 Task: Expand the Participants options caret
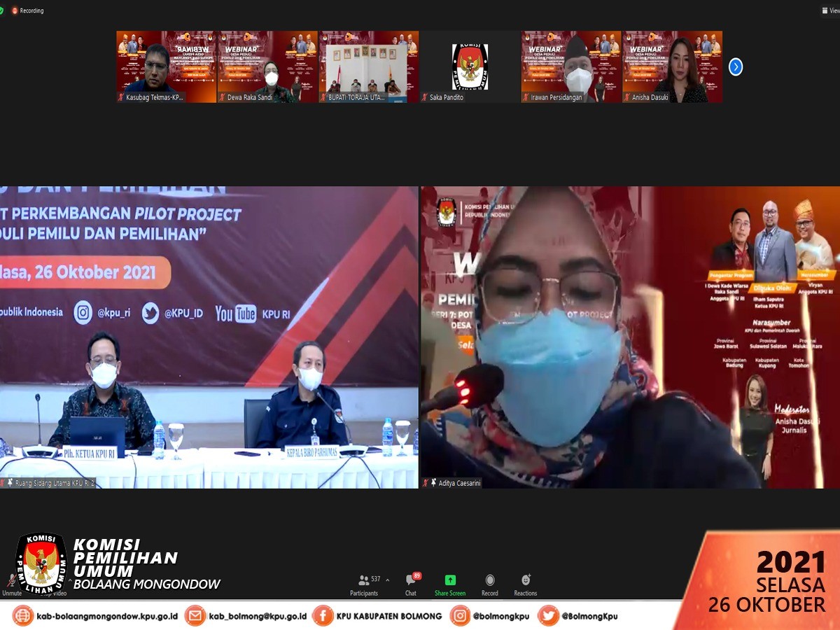[388, 580]
